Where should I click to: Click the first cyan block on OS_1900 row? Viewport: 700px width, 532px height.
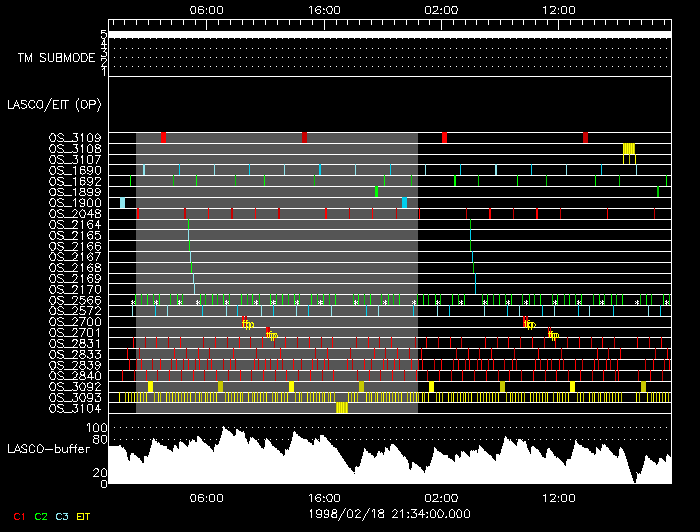point(122,203)
